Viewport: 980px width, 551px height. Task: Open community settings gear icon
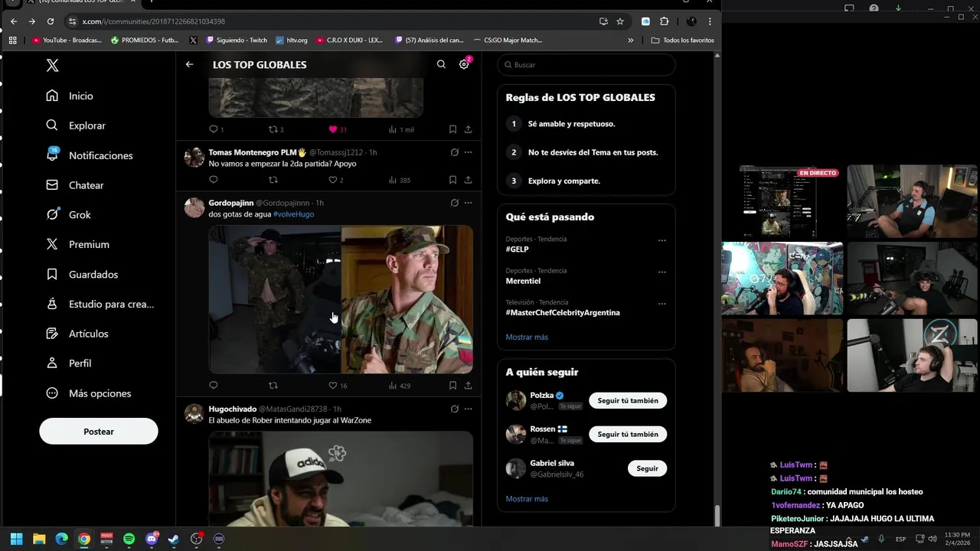point(464,64)
